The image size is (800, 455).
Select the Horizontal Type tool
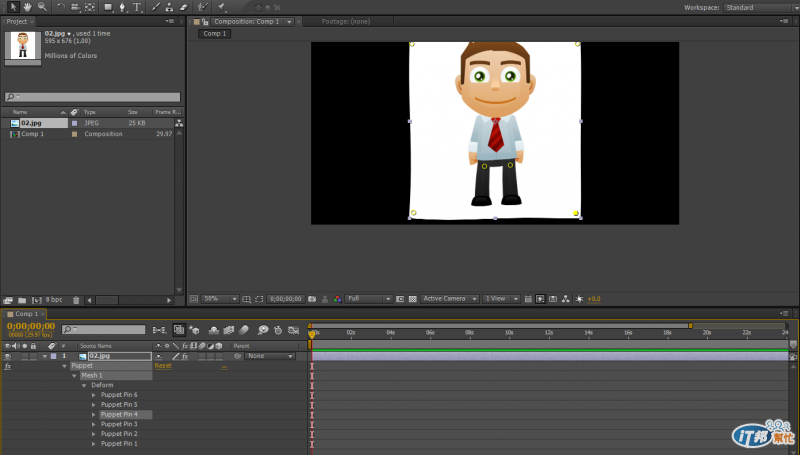(136, 7)
